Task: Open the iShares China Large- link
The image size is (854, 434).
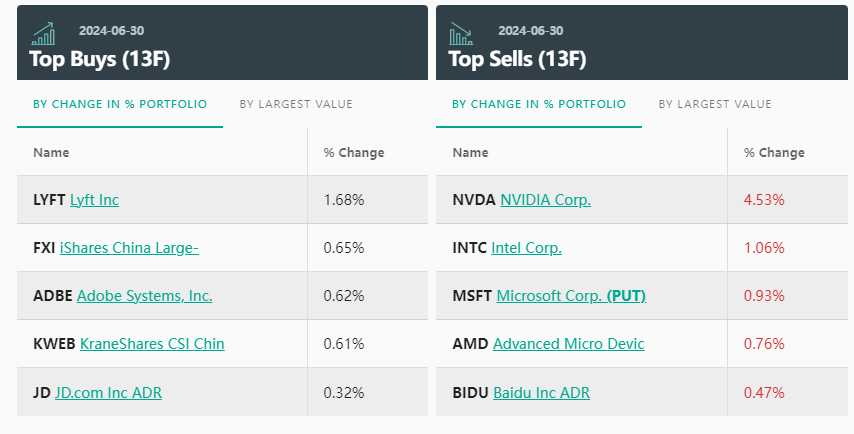Action: point(129,248)
